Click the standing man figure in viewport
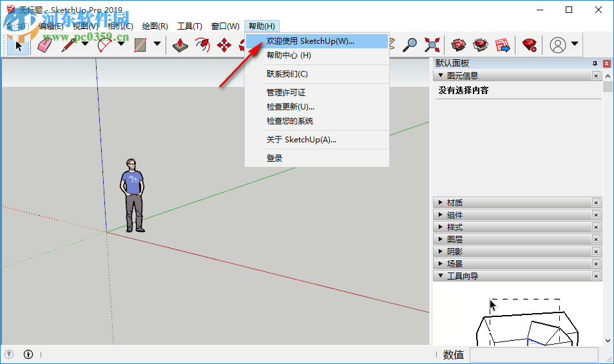Image resolution: width=614 pixels, height=364 pixels. tap(132, 195)
